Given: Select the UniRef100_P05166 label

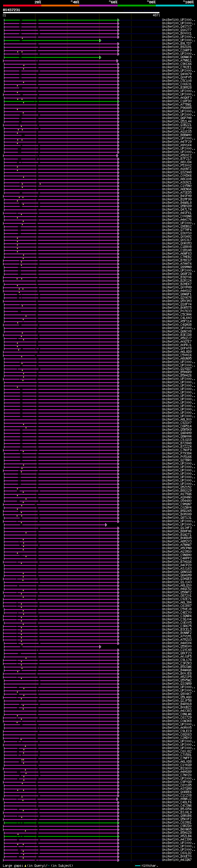Looking at the screenshot, I should click(177, 457).
